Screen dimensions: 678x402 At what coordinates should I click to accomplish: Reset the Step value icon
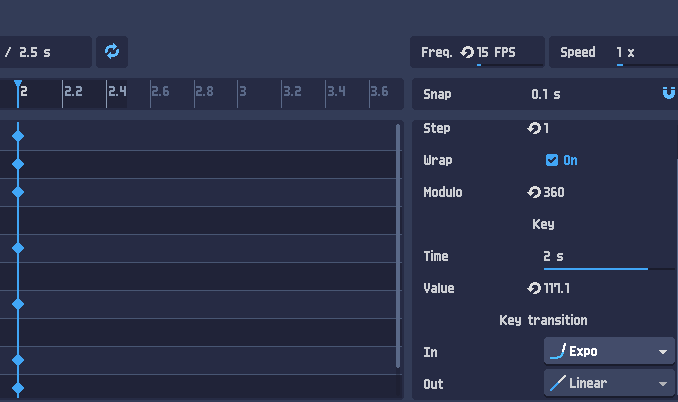(x=534, y=128)
